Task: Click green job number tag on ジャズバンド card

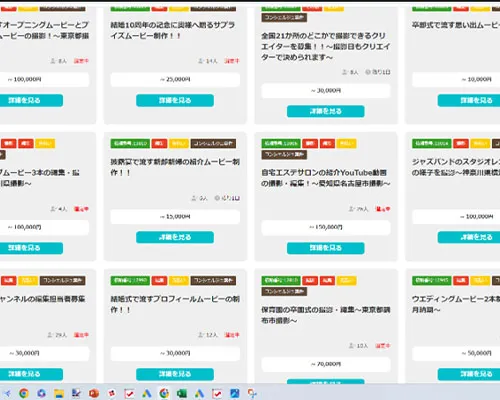Action: [432, 144]
